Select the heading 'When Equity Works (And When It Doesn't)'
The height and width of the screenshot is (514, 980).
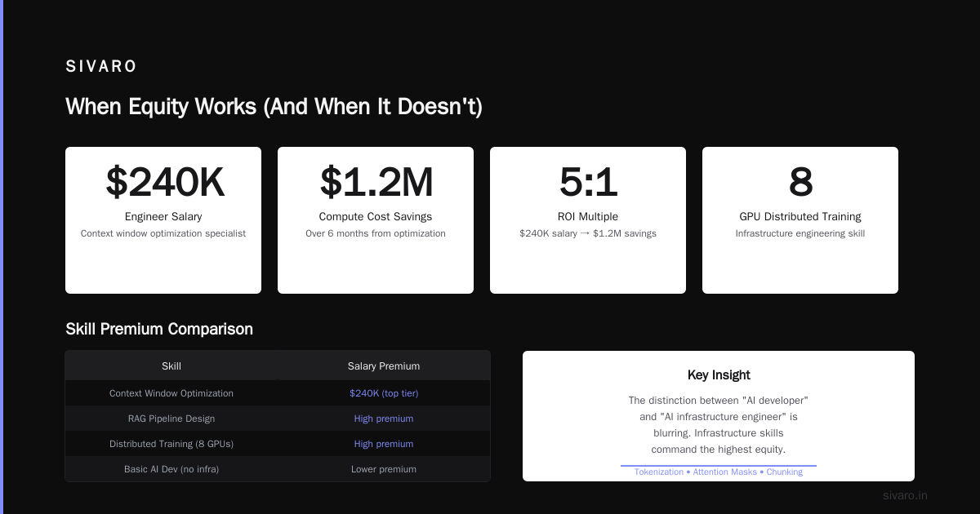(x=274, y=107)
